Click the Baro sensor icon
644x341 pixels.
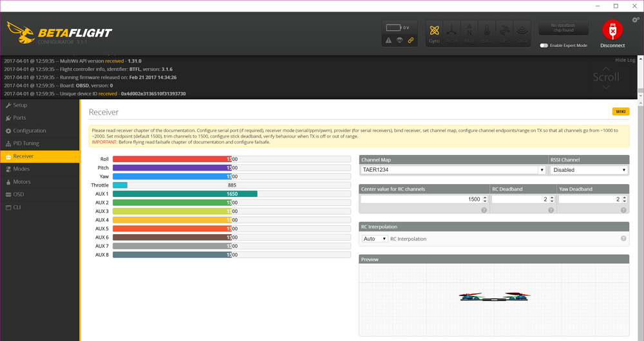pyautogui.click(x=487, y=33)
